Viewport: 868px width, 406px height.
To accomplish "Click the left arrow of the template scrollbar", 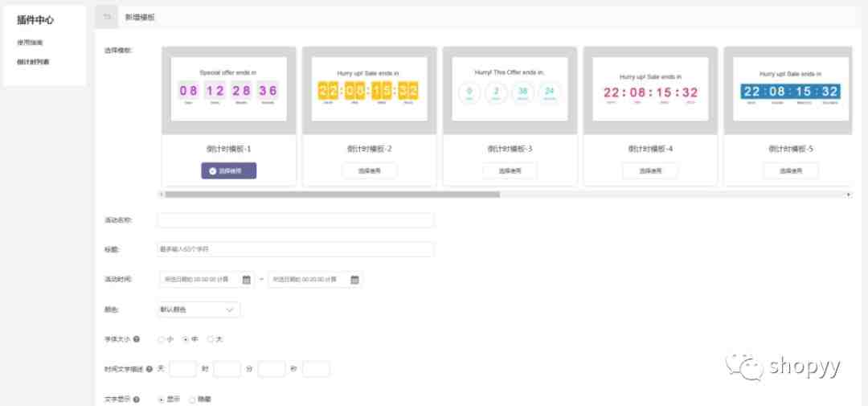I will pos(161,195).
